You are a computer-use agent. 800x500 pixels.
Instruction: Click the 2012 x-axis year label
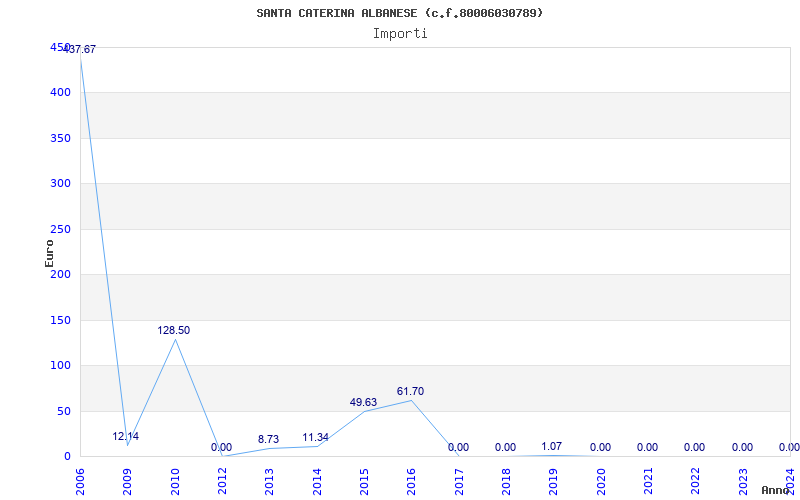coord(222,482)
